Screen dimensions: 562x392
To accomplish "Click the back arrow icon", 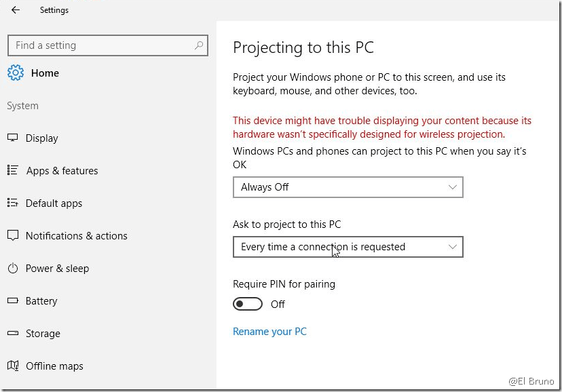I will pos(16,10).
